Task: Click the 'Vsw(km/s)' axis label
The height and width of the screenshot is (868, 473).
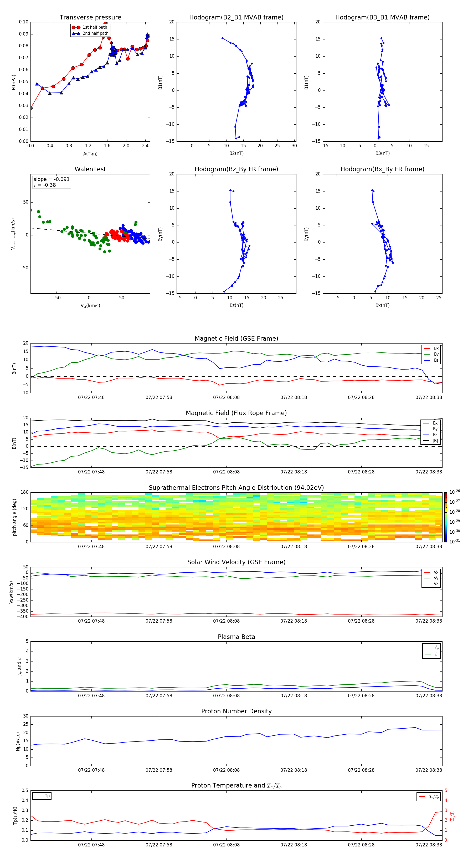Action: tap(11, 592)
